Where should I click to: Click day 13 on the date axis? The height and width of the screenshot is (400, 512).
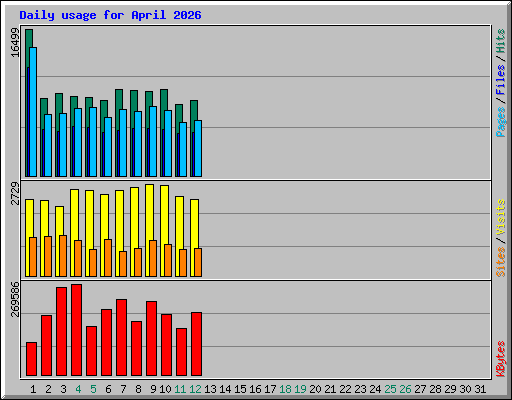pyautogui.click(x=210, y=389)
